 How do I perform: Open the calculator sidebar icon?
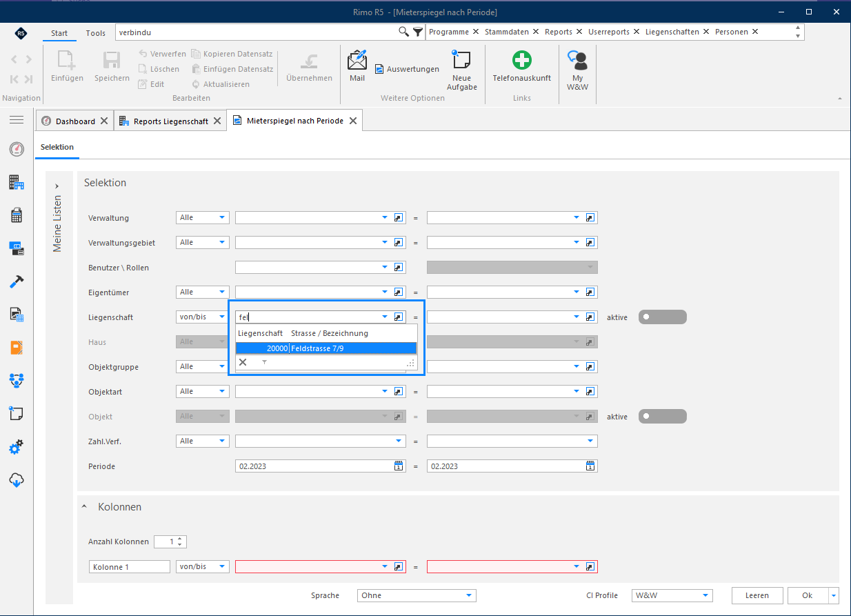[x=17, y=215]
